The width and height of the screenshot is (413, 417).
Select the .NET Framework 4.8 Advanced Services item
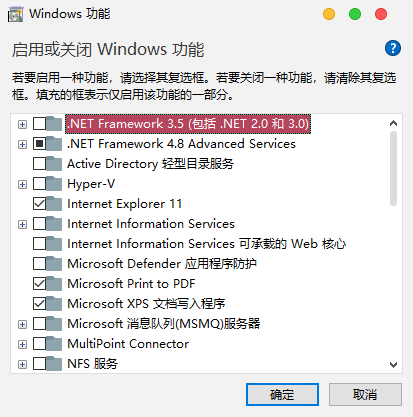pos(181,144)
